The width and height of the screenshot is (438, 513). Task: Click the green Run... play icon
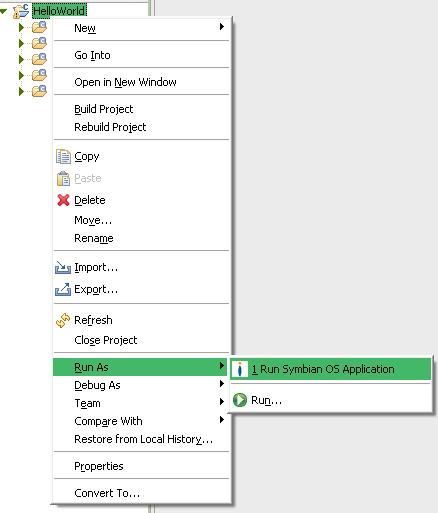[x=239, y=400]
